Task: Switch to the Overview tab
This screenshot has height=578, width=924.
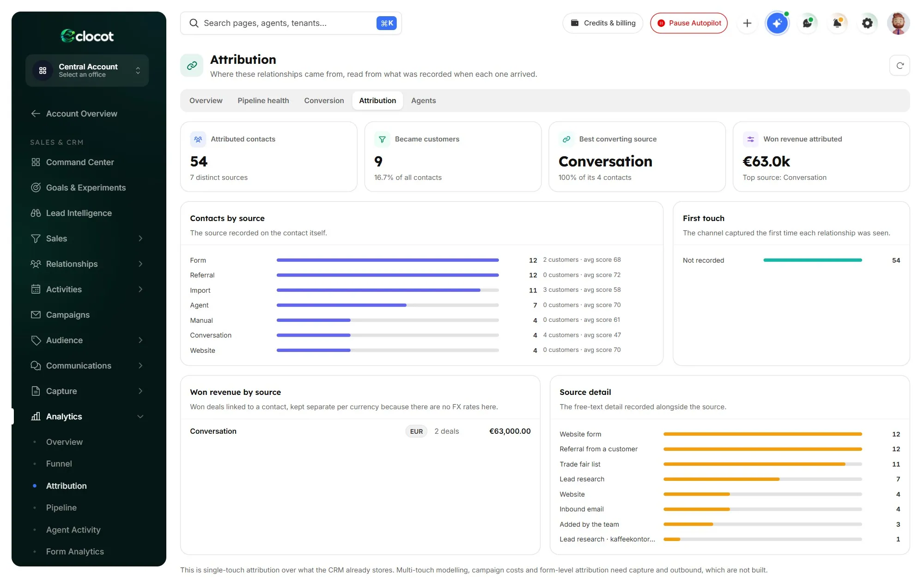Action: pos(206,100)
